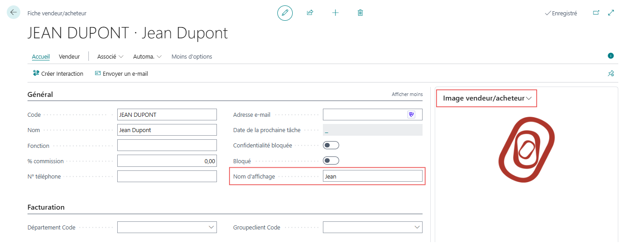Collapse Image vendeur/acheteur section

487,98
